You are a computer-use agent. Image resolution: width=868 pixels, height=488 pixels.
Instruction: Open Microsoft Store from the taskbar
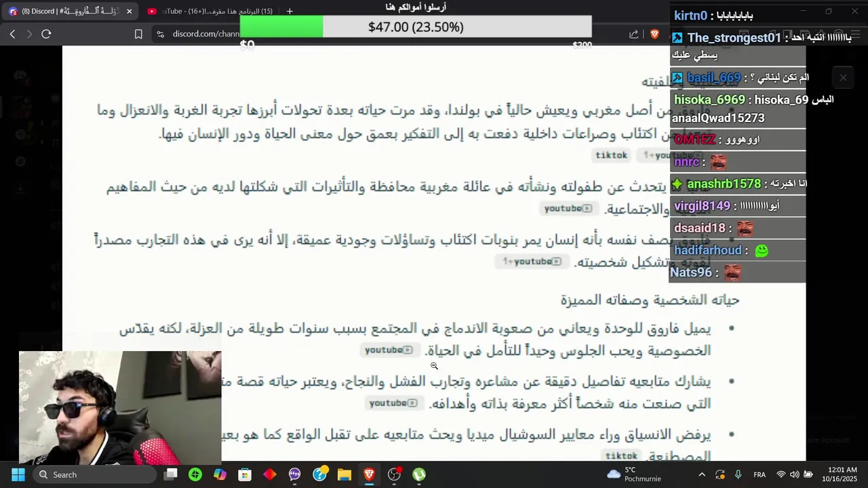pyautogui.click(x=245, y=474)
